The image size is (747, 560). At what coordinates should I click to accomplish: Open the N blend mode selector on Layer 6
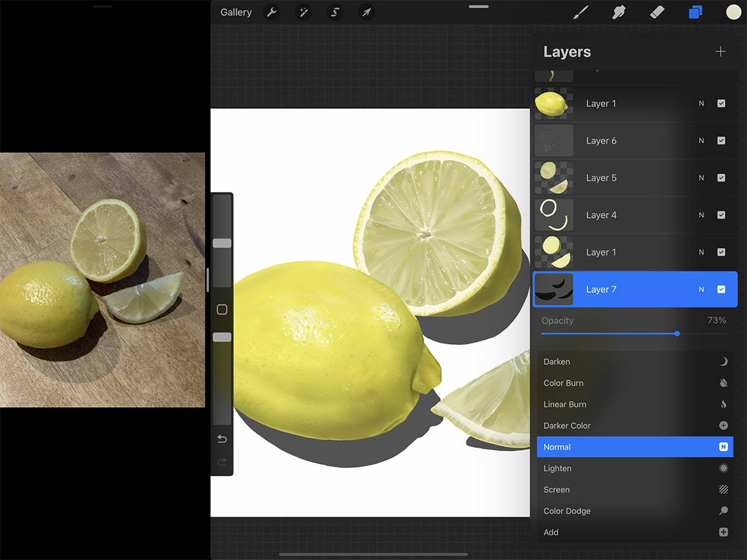pos(701,141)
